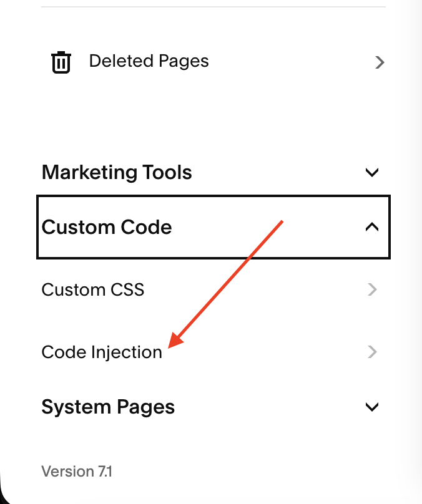Open Custom CSS settings
The height and width of the screenshot is (504, 422).
coord(213,289)
